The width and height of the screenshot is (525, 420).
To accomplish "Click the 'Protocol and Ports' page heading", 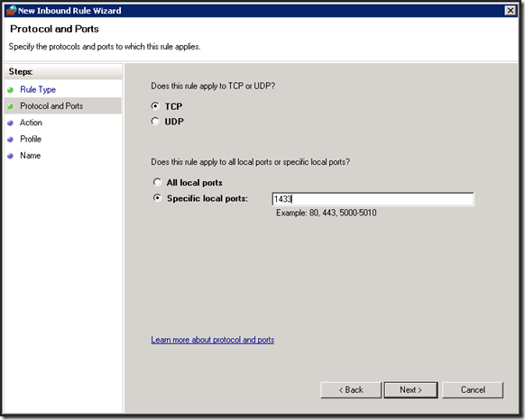I will [x=54, y=29].
